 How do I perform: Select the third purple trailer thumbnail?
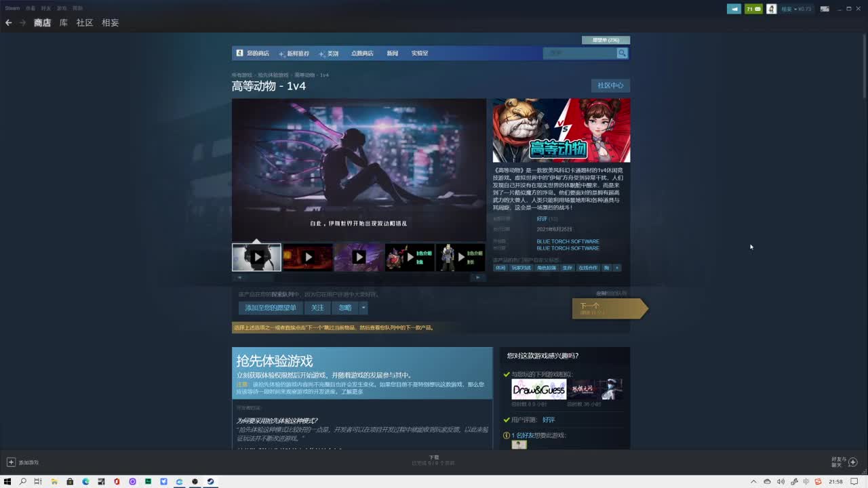coord(359,258)
